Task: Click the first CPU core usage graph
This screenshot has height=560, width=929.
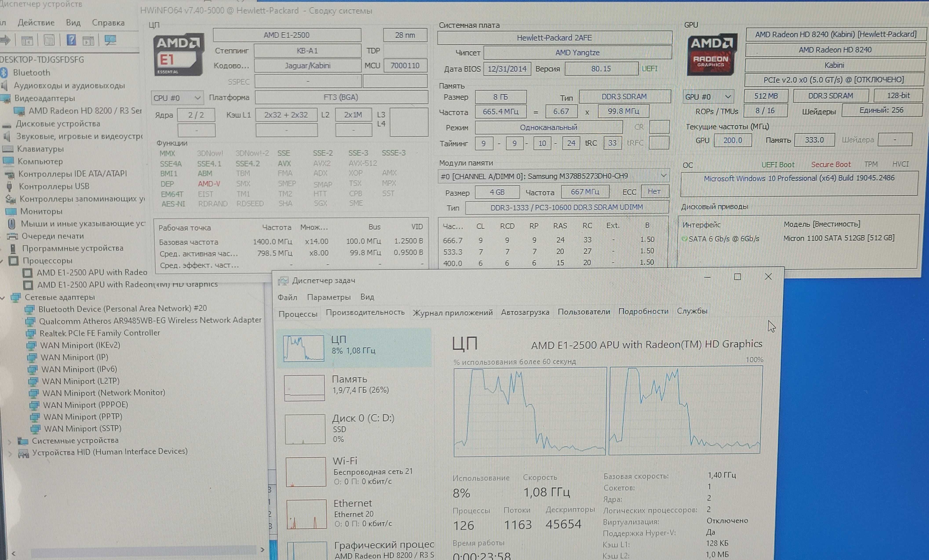Action: click(x=530, y=412)
